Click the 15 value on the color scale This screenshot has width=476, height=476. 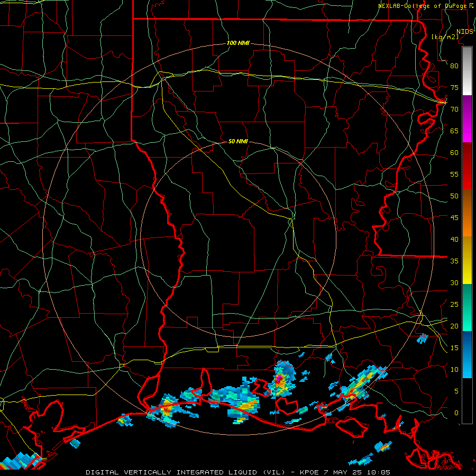tap(454, 347)
